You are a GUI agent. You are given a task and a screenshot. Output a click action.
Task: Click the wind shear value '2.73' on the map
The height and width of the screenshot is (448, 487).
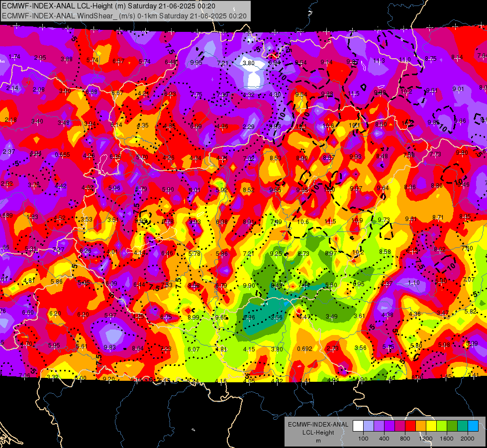332,348
